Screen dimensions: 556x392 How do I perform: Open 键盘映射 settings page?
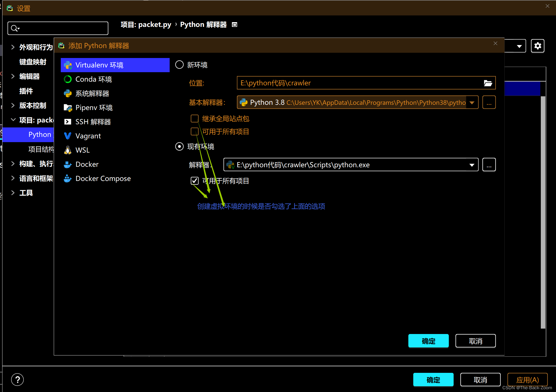click(x=33, y=62)
